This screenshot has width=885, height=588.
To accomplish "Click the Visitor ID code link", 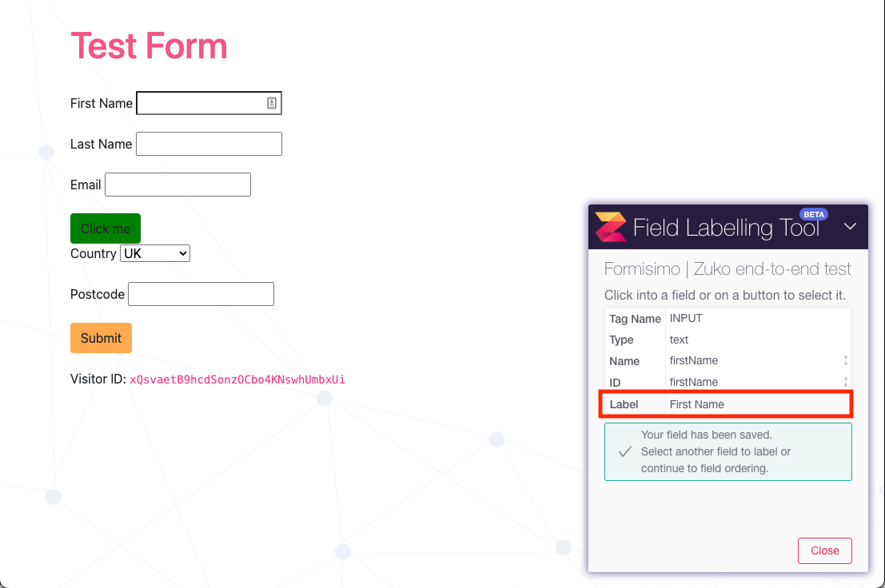I will [237, 379].
